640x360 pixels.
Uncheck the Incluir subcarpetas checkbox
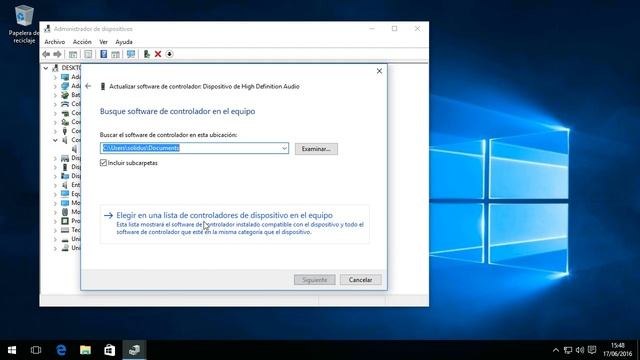point(103,163)
